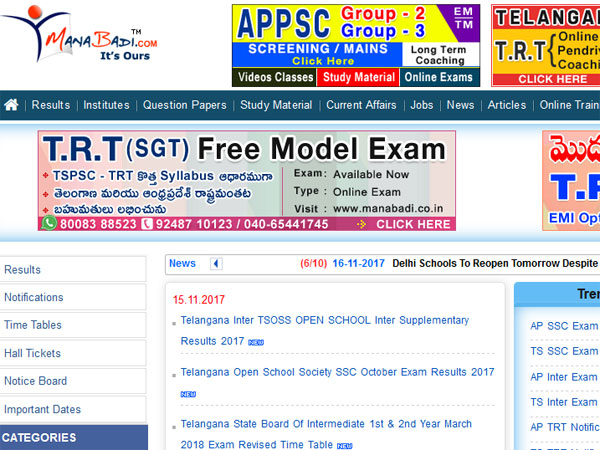Click the T.R.T SGT Free Model Exam banner
This screenshot has width=600, height=450.
pos(247,181)
